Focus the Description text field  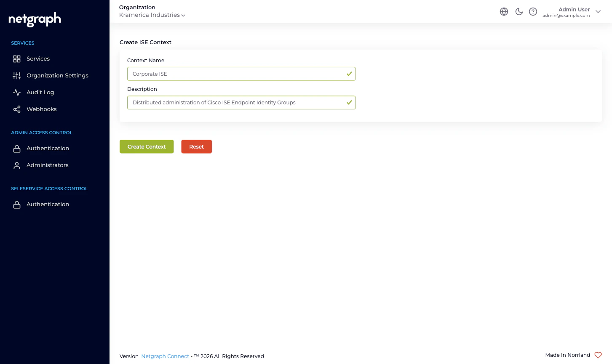point(241,102)
